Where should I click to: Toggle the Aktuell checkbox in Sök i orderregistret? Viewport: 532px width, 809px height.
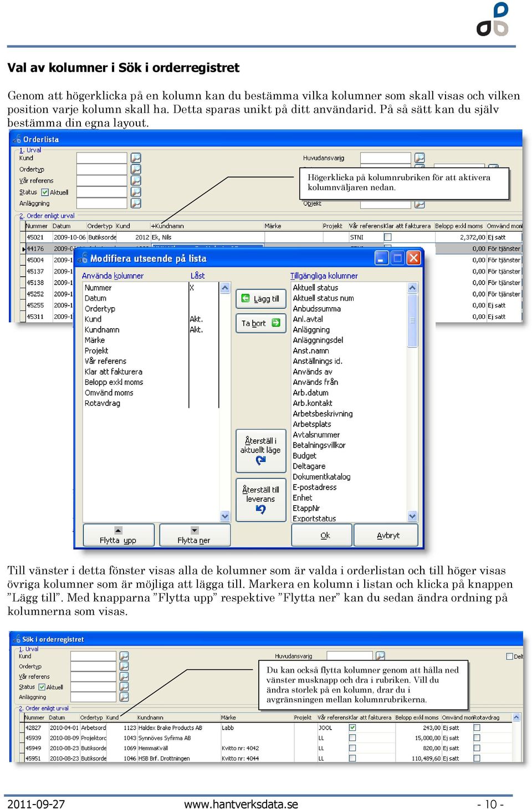[42, 687]
